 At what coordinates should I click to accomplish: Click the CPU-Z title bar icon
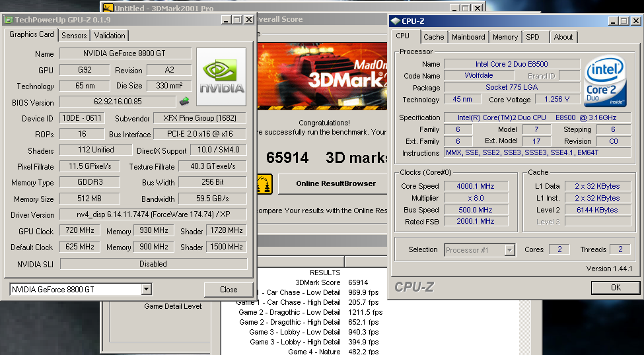click(x=396, y=21)
